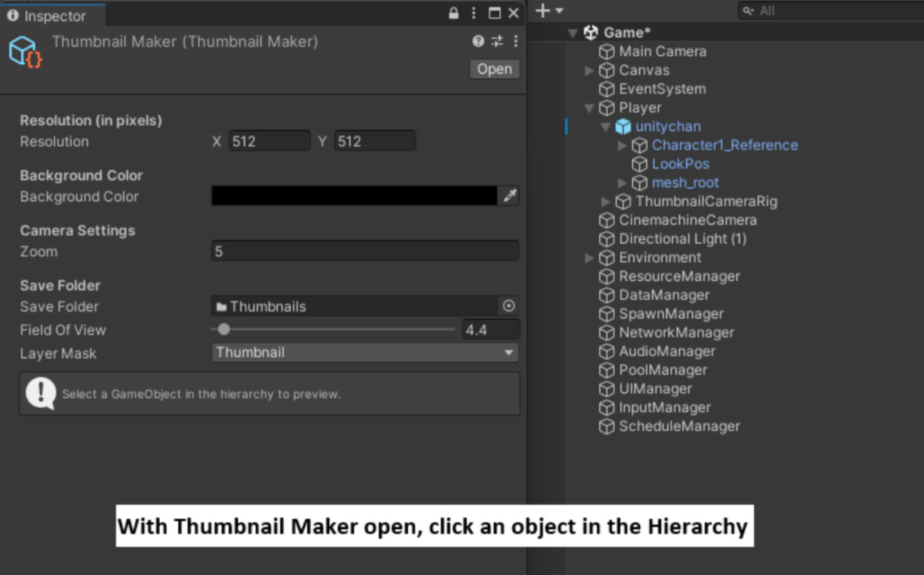924x575 pixels.
Task: Collapse the unitychan prefab arrow
Action: [x=605, y=127]
